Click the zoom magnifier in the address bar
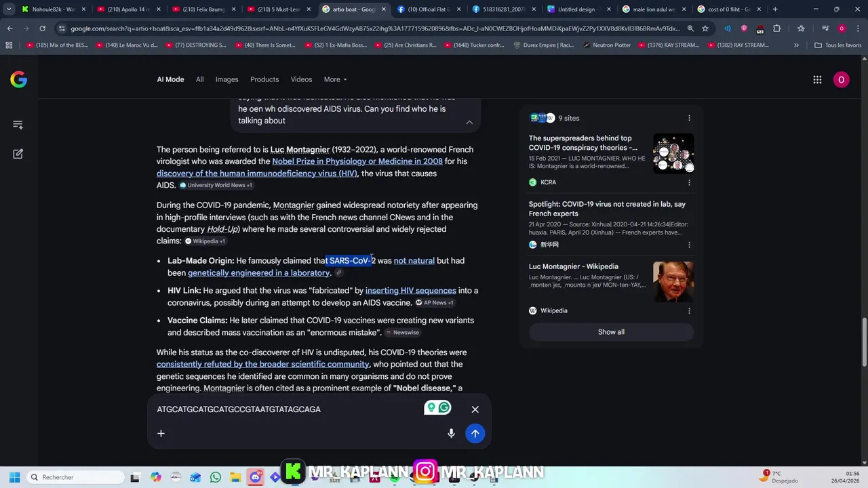Screen dimensions: 868x488 point(690,28)
